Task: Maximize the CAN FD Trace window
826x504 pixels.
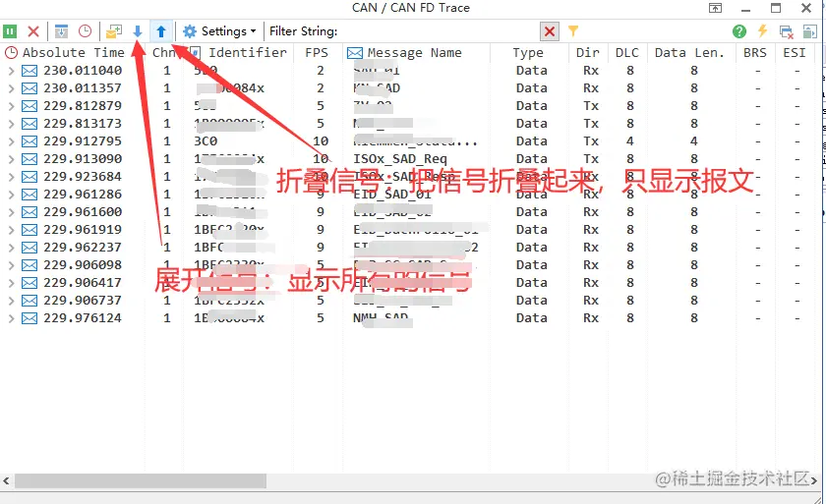Action: click(x=776, y=8)
